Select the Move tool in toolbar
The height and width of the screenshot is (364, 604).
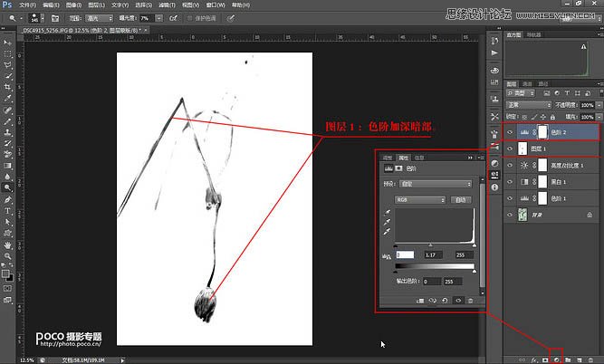pos(7,43)
